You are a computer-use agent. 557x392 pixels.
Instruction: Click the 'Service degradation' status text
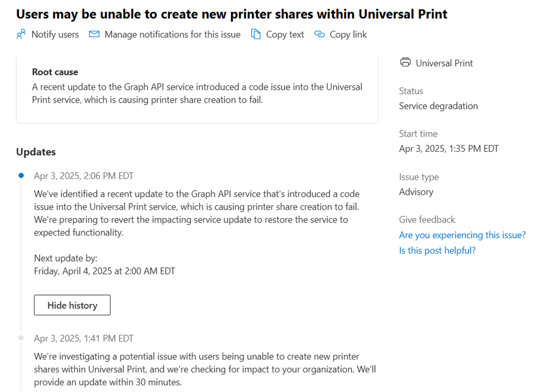(x=438, y=106)
